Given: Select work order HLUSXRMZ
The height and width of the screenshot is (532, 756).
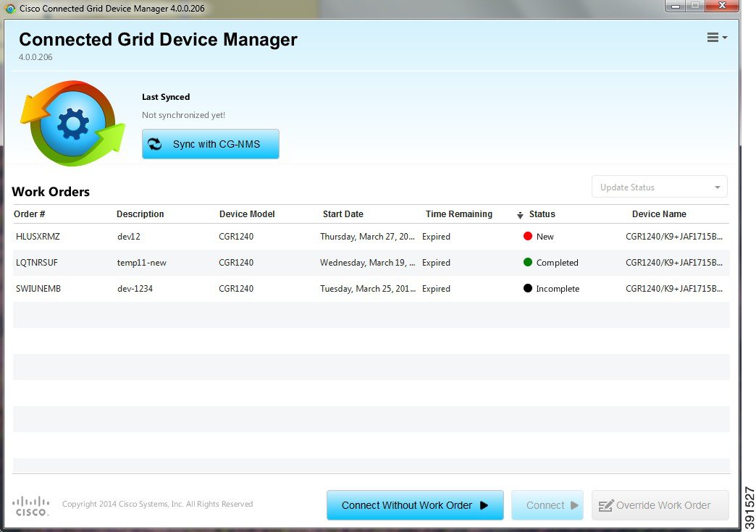Looking at the screenshot, I should click(x=38, y=237).
